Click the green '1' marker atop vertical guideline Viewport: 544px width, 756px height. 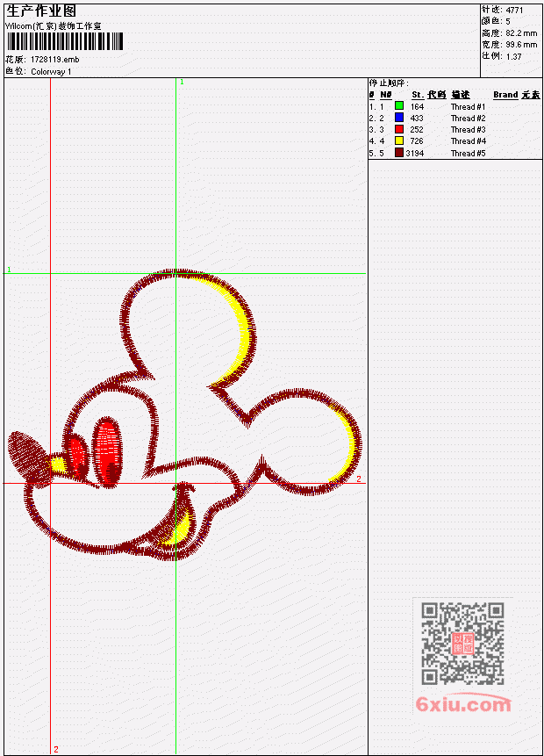click(182, 82)
